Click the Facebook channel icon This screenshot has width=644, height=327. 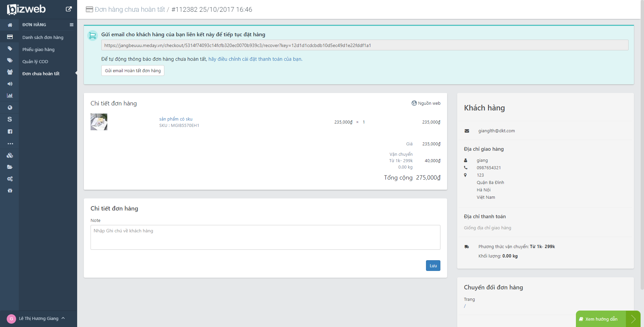[10, 132]
